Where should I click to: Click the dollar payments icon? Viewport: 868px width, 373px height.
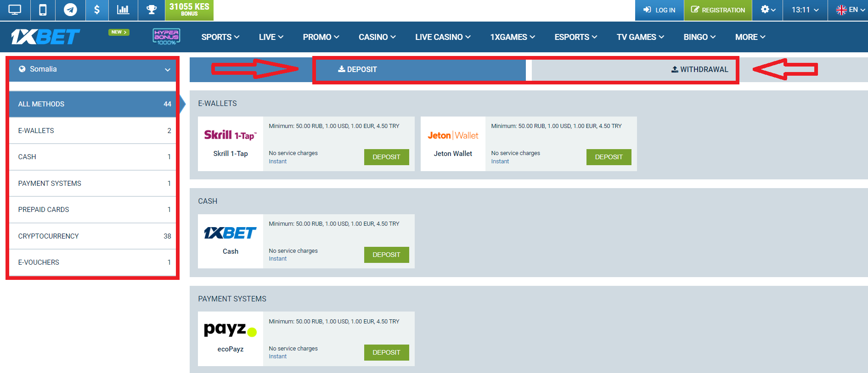pos(97,10)
